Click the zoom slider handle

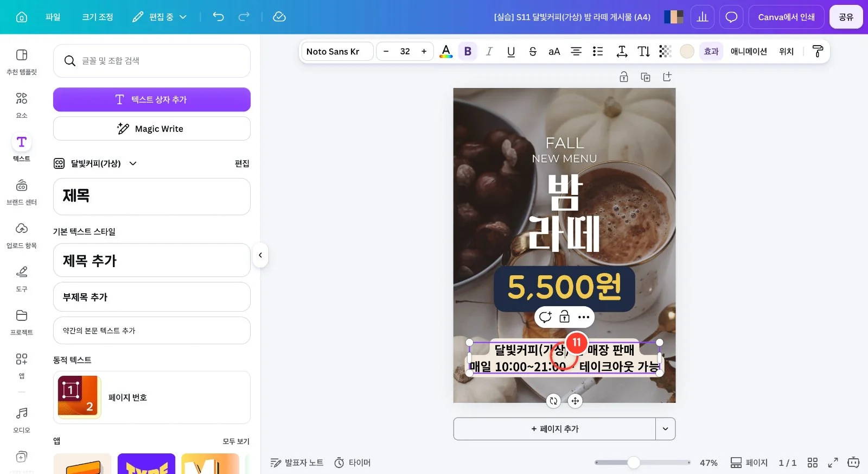[x=634, y=463]
